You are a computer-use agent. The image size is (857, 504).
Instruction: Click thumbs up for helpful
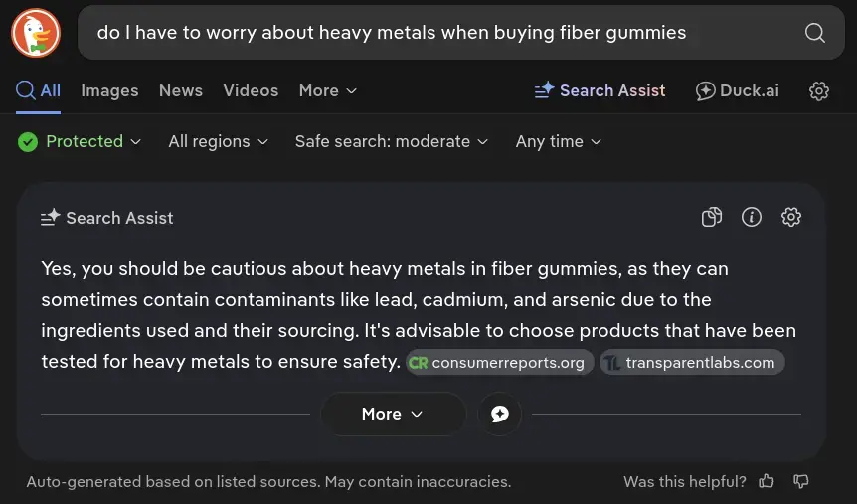click(x=767, y=481)
